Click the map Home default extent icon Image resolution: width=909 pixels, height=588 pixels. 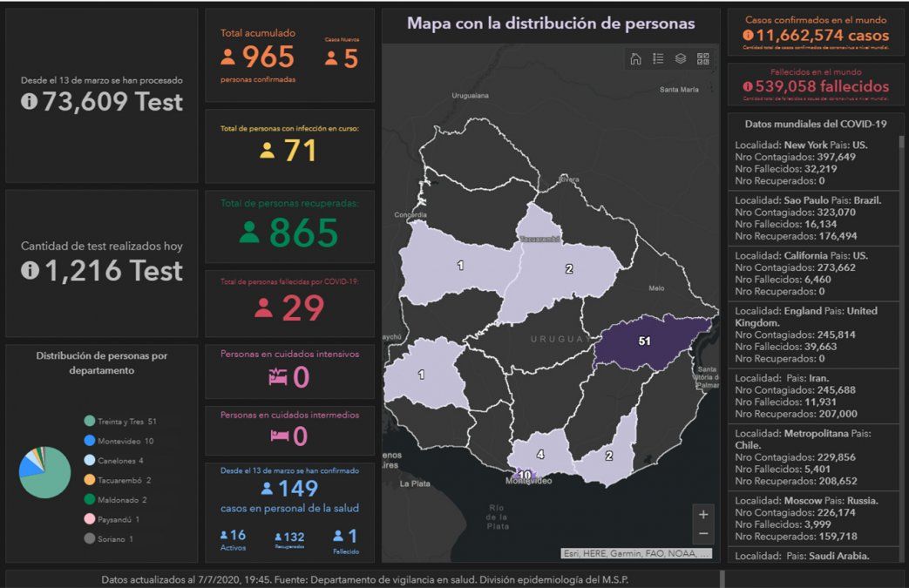(x=635, y=59)
